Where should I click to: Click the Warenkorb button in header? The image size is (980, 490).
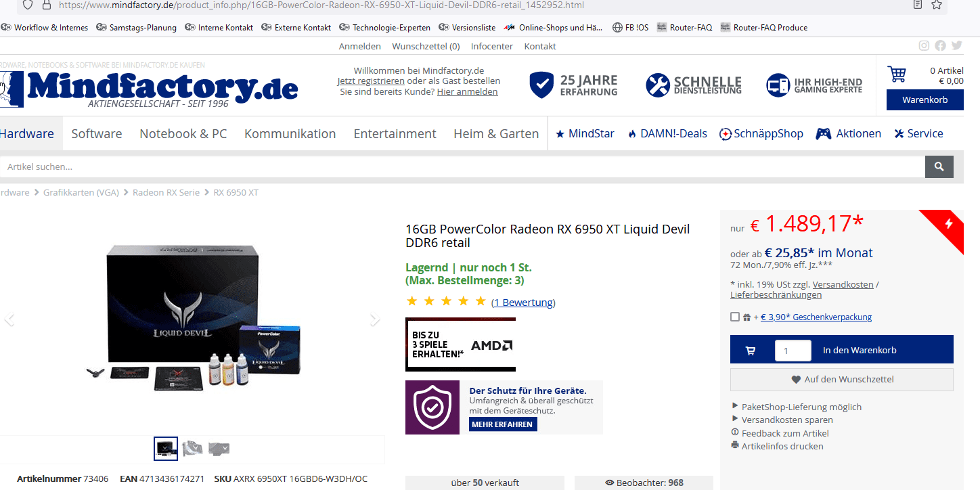tap(925, 100)
